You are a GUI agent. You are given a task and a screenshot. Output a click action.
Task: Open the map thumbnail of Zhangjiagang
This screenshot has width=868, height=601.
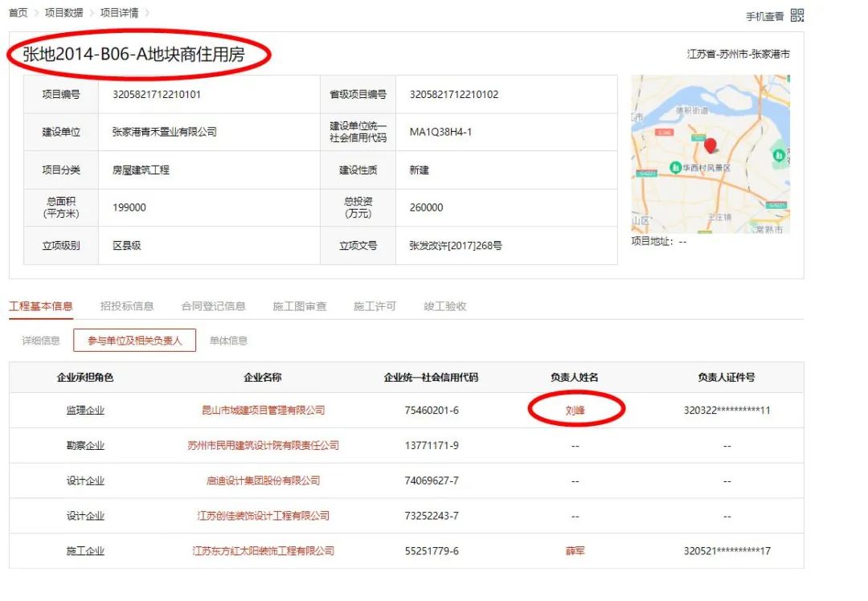(710, 154)
